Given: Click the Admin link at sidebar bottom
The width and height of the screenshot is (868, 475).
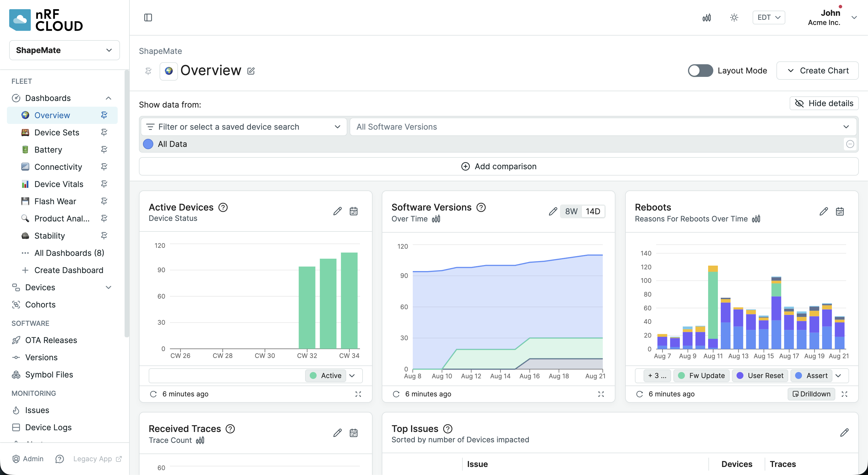Looking at the screenshot, I should [x=28, y=458].
